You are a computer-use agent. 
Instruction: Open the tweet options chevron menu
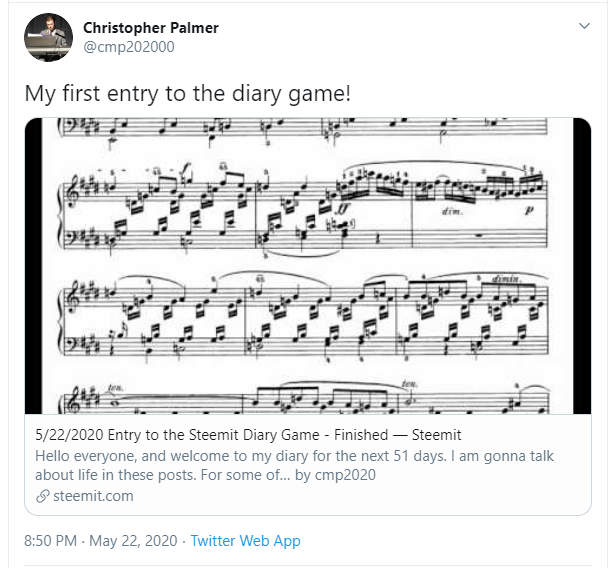pos(584,26)
